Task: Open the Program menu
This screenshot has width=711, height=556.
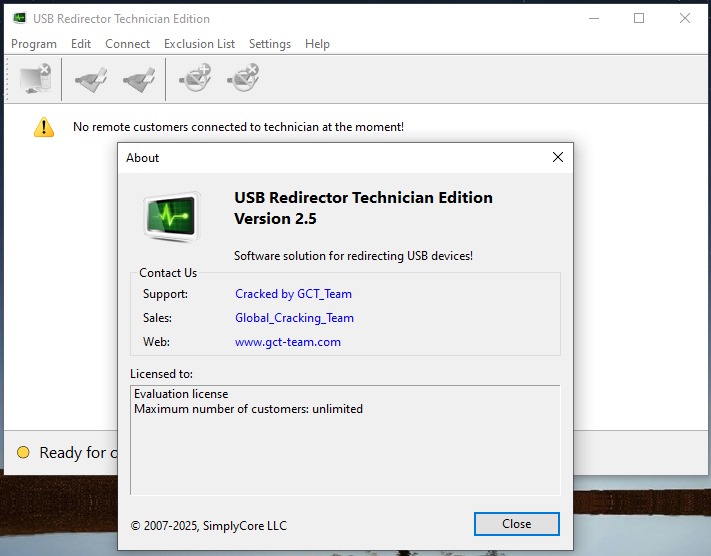Action: [x=34, y=44]
